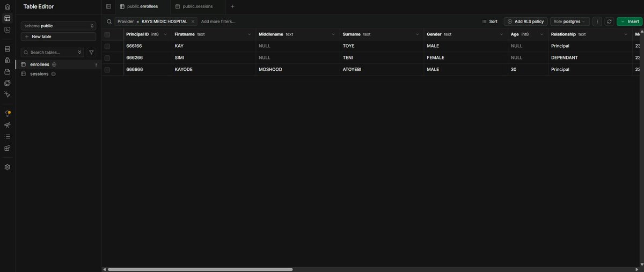This screenshot has width=644, height=272.
Task: Open Gender column header dropdown arrow
Action: click(501, 34)
